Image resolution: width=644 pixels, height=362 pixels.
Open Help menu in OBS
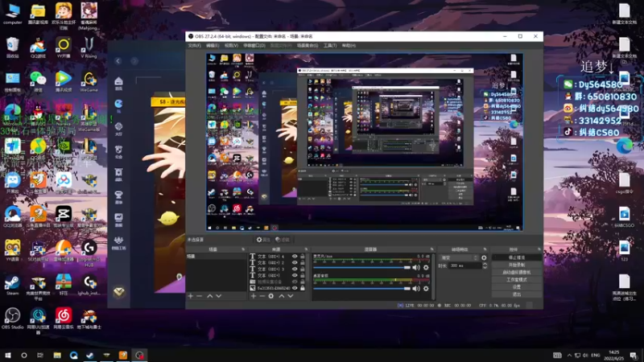349,46
